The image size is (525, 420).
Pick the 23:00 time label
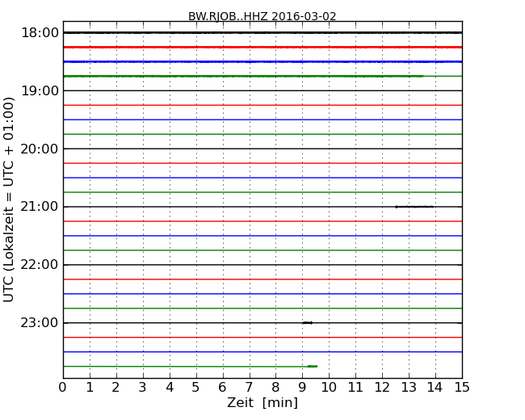(x=40, y=322)
